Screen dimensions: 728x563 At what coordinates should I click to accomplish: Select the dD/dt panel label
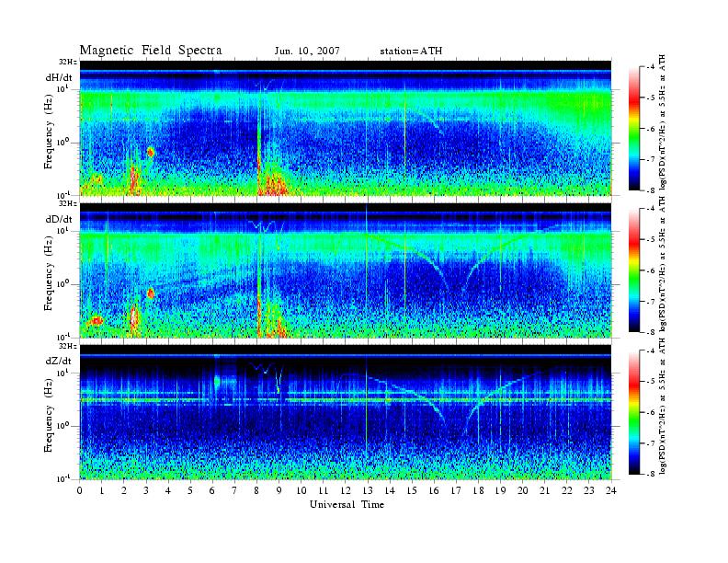tap(59, 219)
